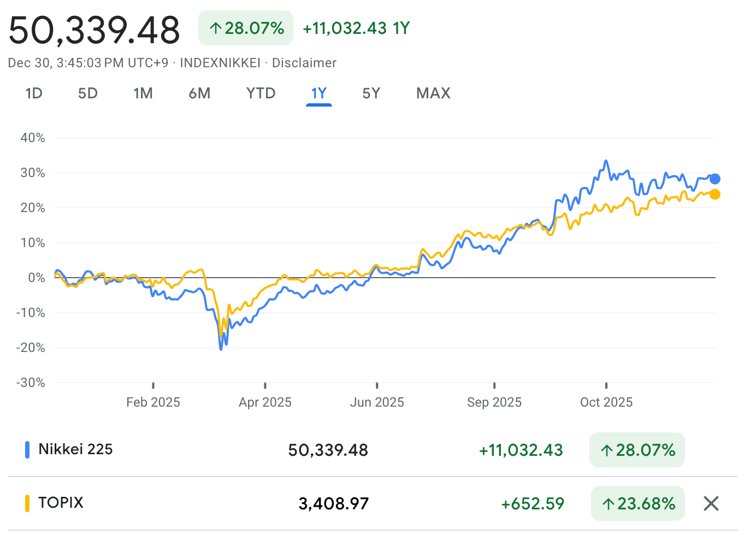
Task: Choose the 6M range tab
Action: (x=199, y=93)
